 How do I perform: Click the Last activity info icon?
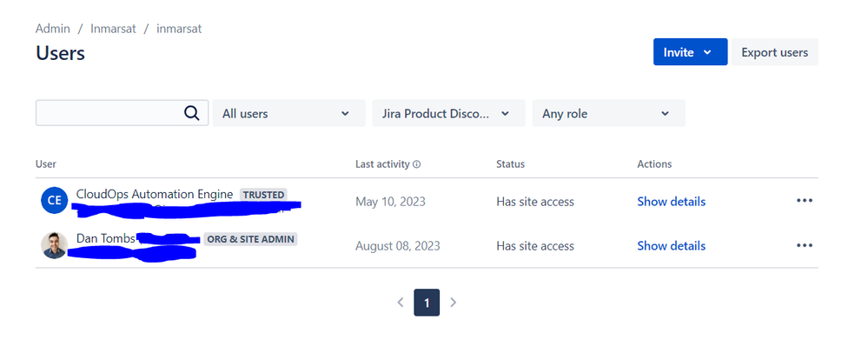(x=417, y=164)
